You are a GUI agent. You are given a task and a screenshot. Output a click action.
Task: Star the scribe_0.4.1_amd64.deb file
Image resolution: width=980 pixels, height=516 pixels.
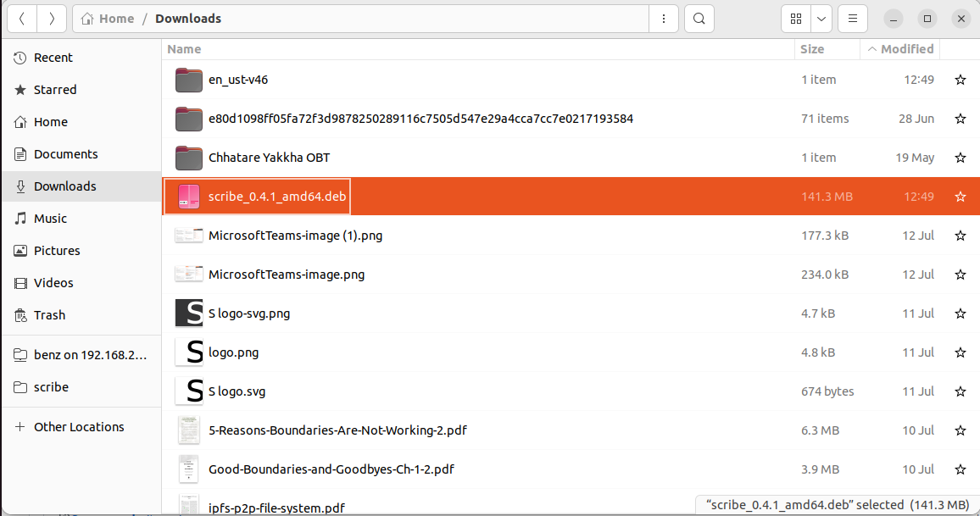961,197
